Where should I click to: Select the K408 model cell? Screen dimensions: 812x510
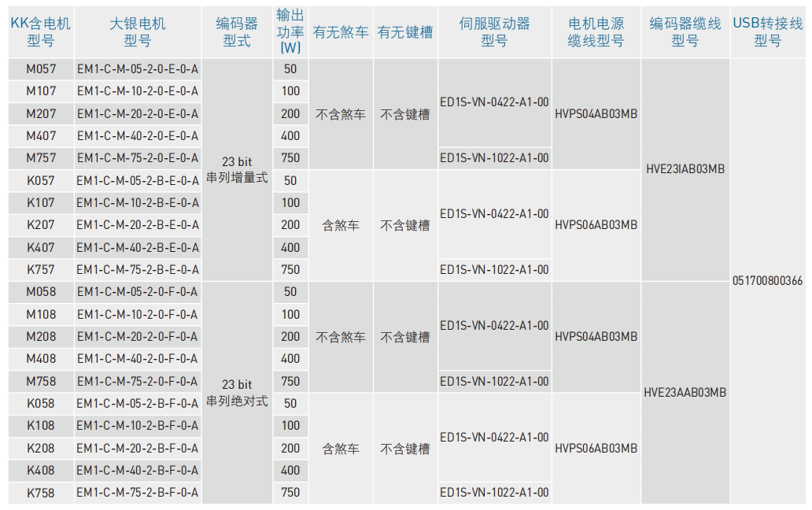(x=41, y=471)
